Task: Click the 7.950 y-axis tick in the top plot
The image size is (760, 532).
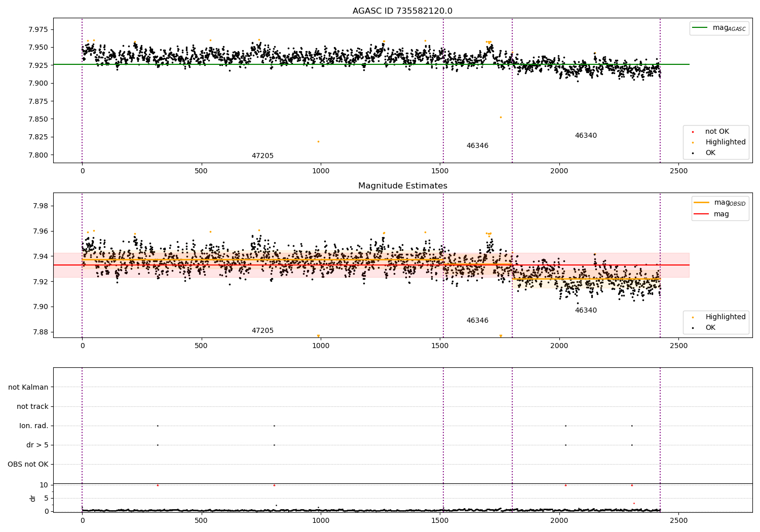Action: point(38,48)
